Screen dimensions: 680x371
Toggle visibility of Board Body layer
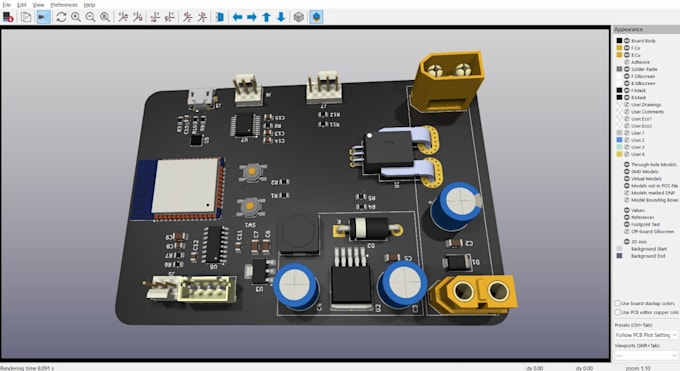(627, 41)
